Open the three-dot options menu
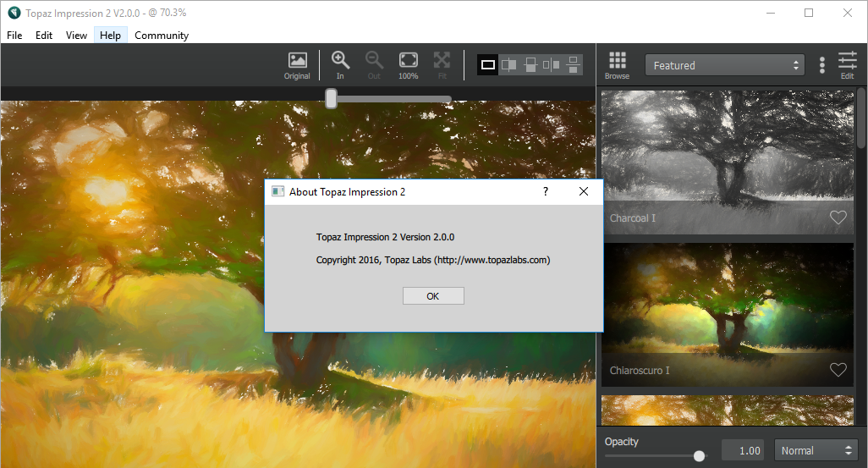This screenshot has height=468, width=868. pos(821,65)
